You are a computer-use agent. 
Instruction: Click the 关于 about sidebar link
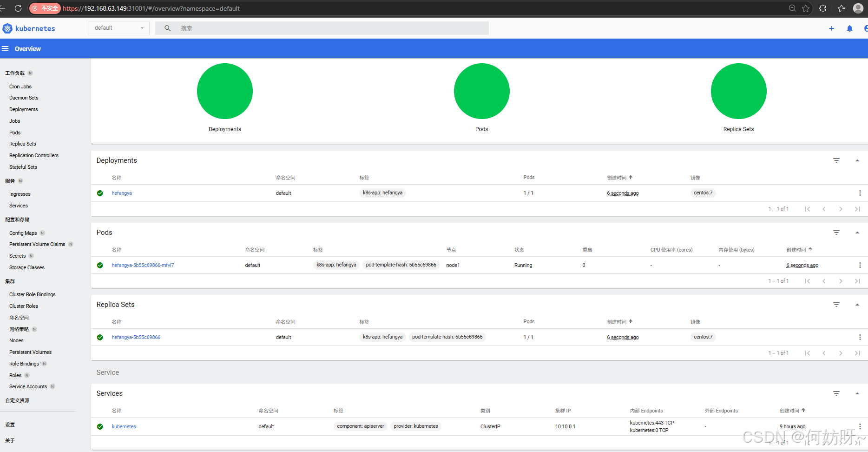tap(10, 440)
